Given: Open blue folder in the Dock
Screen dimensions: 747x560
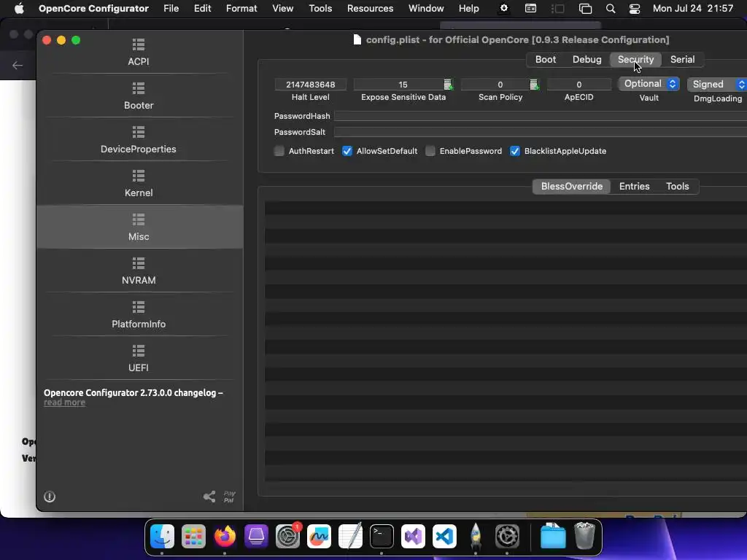Looking at the screenshot, I should point(553,537).
